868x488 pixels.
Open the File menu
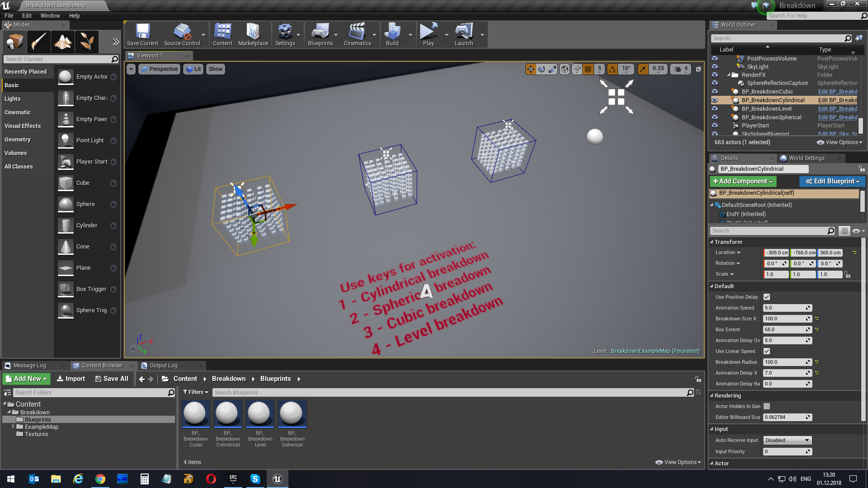[x=8, y=15]
